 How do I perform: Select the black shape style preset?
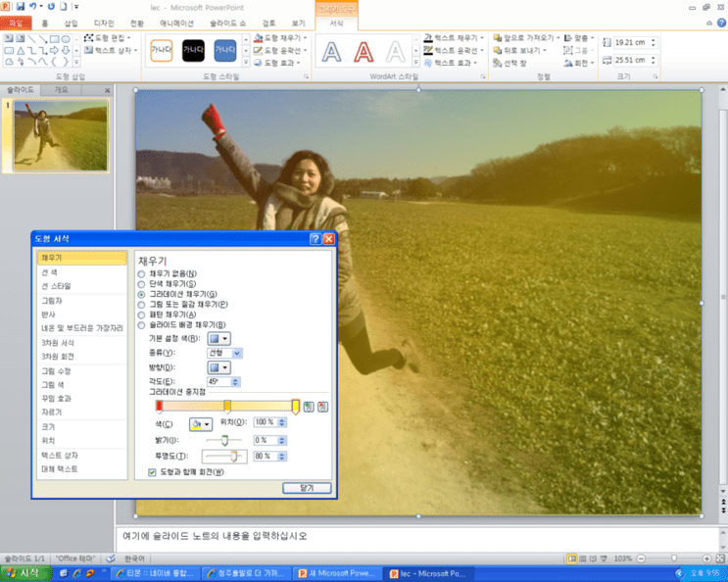point(193,50)
